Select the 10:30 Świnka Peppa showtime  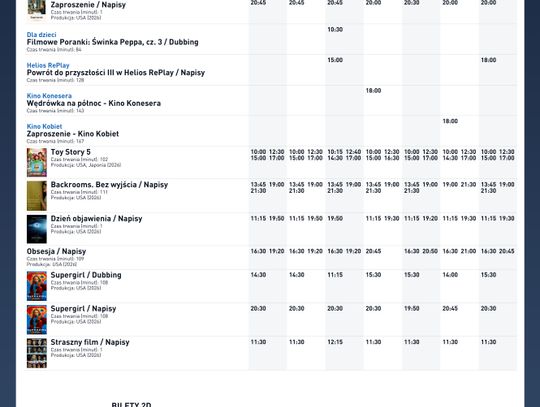(335, 30)
